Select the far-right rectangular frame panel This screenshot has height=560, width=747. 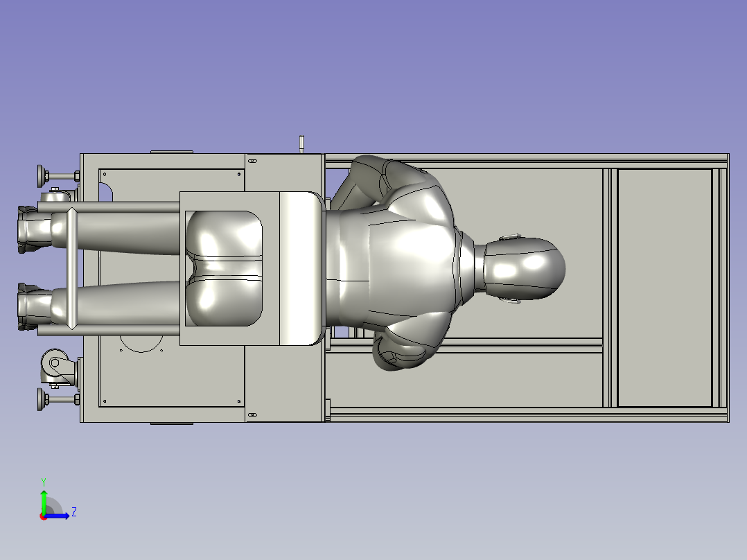[665, 288]
